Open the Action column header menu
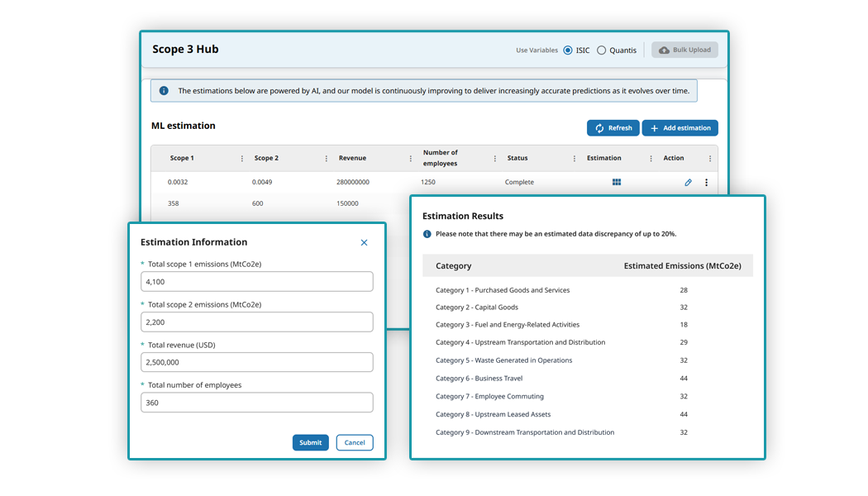 (x=711, y=158)
